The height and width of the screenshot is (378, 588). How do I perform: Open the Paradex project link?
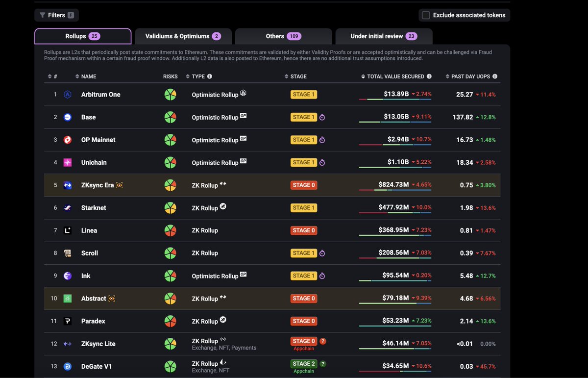pyautogui.click(x=93, y=321)
